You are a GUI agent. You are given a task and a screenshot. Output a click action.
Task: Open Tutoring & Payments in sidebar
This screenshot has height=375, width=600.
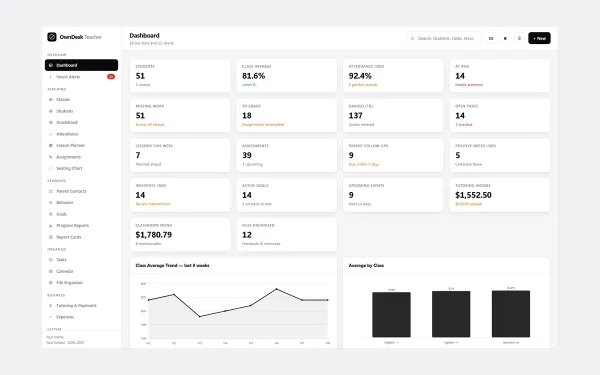(81, 305)
